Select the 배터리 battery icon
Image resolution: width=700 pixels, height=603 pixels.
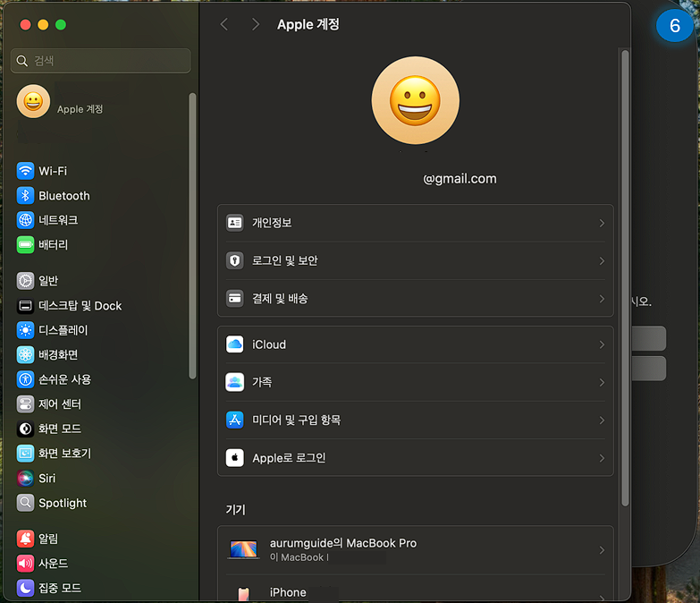[x=25, y=245]
